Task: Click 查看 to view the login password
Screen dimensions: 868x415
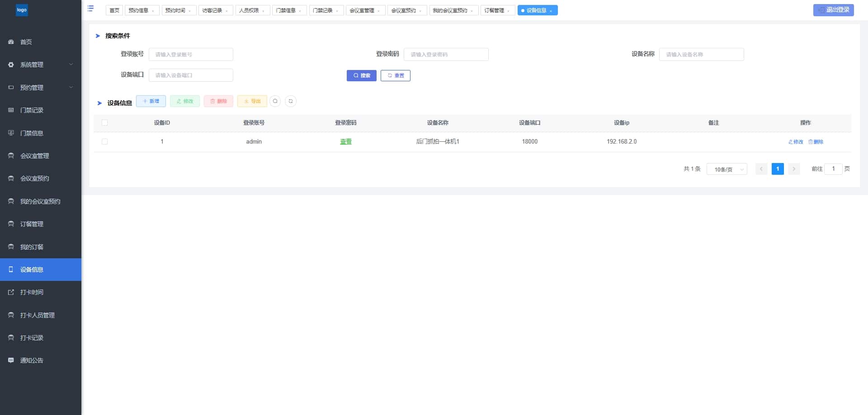Action: 346,142
